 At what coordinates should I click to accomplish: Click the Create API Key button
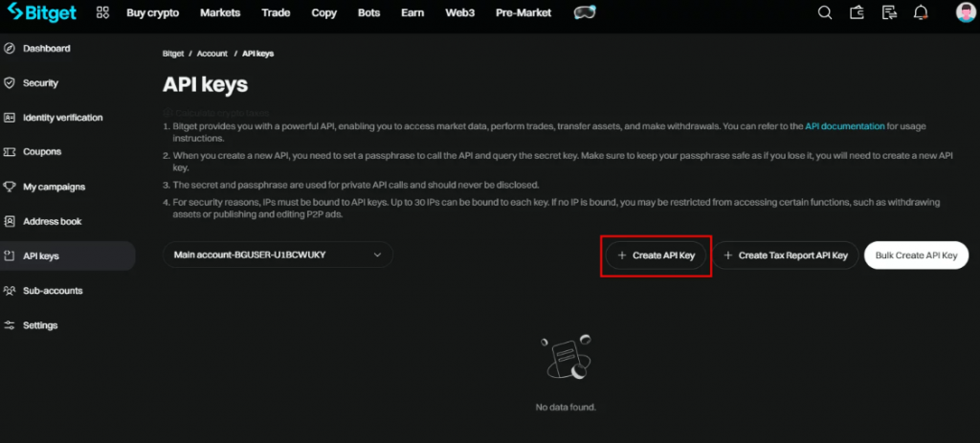pos(657,255)
